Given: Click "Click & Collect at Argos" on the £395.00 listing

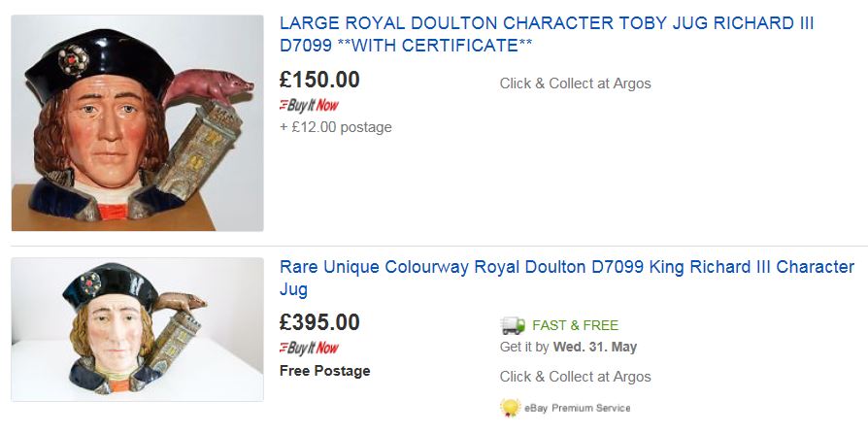Looking at the screenshot, I should [x=575, y=377].
